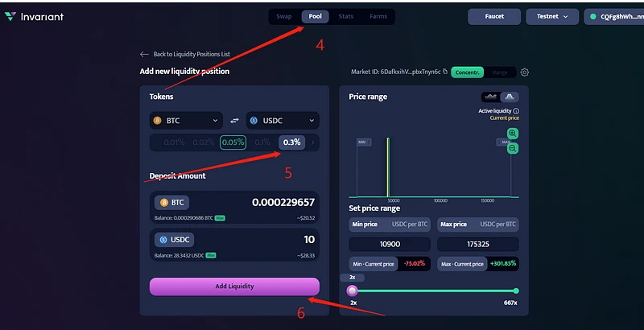
Task: Open the Stats tab
Action: point(346,17)
